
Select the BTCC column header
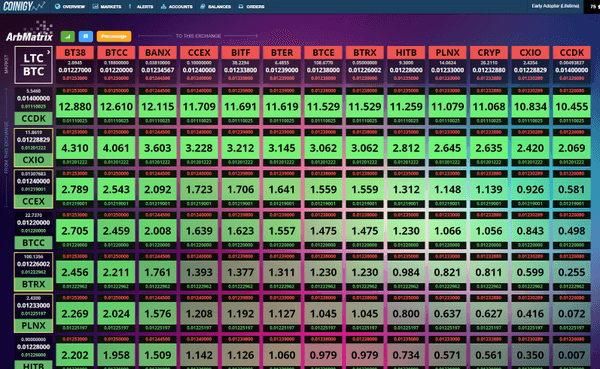pos(116,52)
